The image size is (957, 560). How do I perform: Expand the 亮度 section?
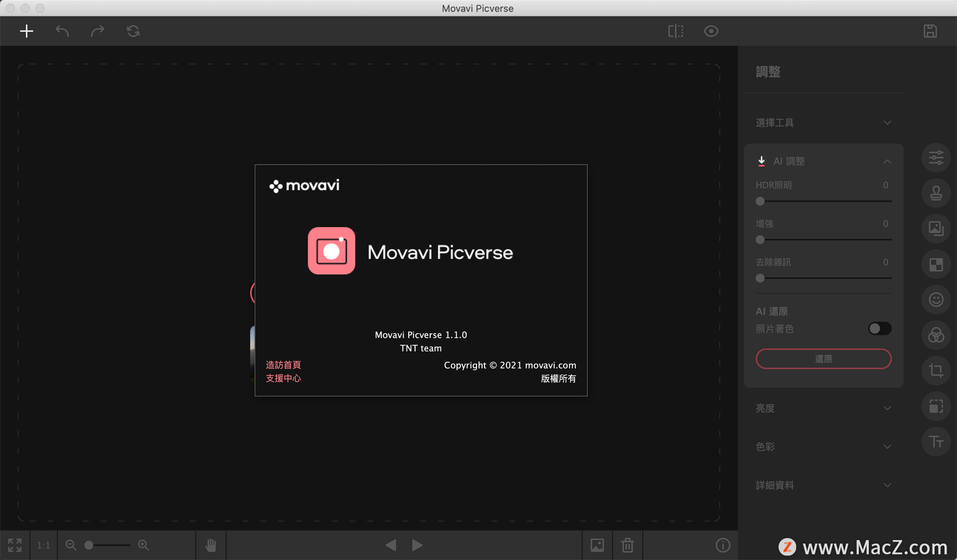pos(823,408)
